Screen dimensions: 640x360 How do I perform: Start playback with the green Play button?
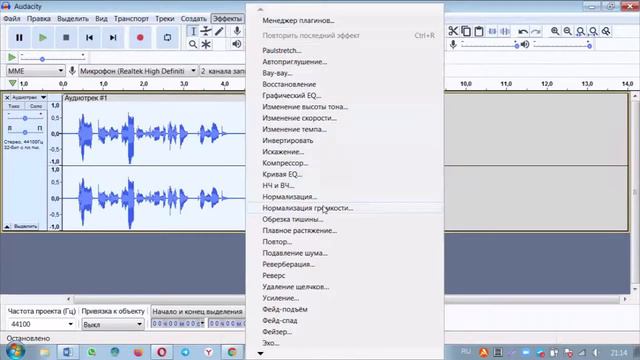(x=42, y=38)
